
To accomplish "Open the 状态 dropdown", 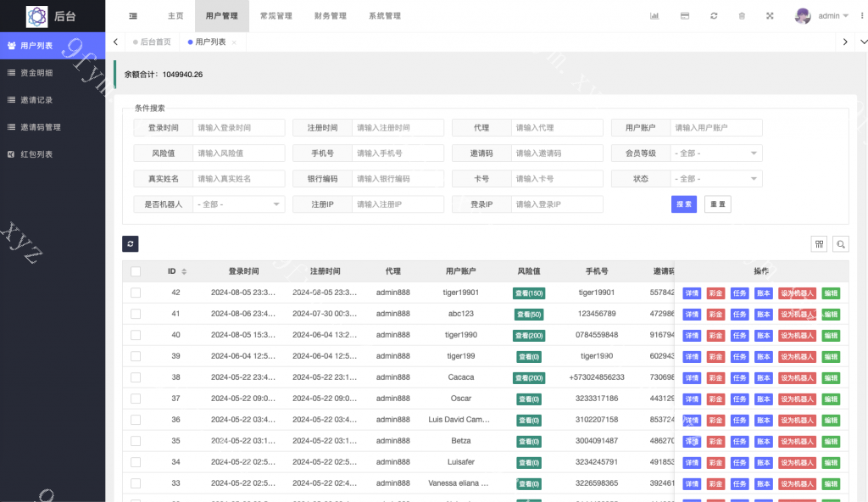I will click(715, 179).
